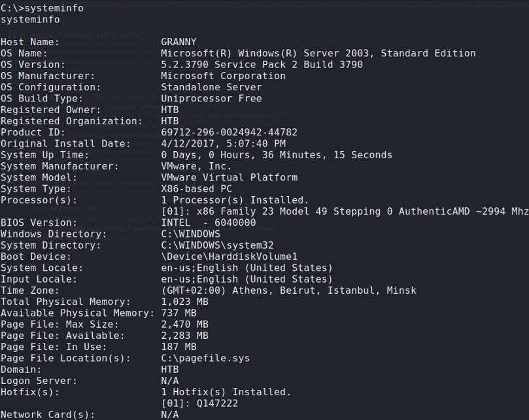Click the System Up Time value
The image size is (529, 420).
(x=276, y=155)
